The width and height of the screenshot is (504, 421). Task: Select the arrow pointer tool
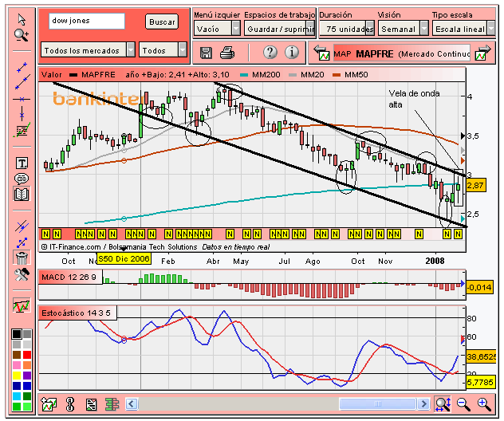point(22,20)
